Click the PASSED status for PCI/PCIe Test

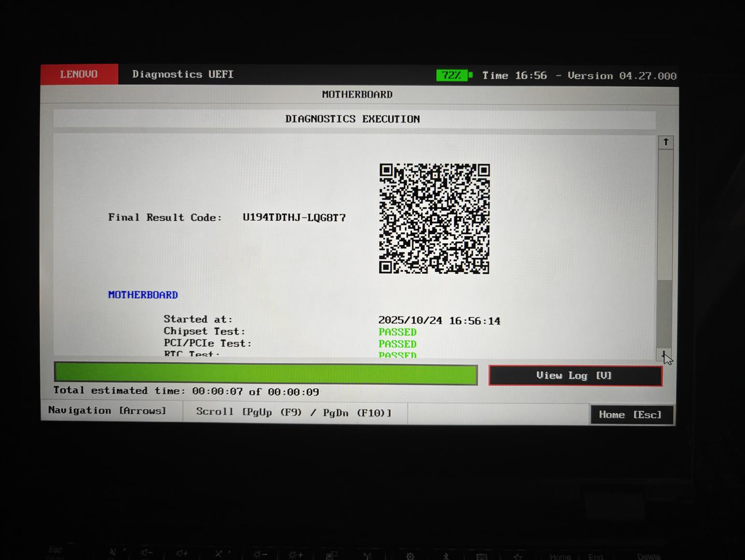point(397,344)
